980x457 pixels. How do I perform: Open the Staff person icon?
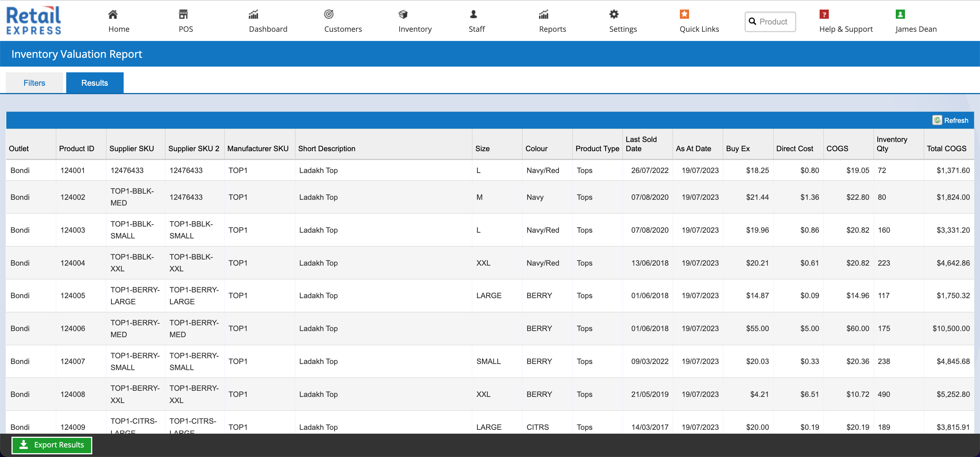pos(474,15)
